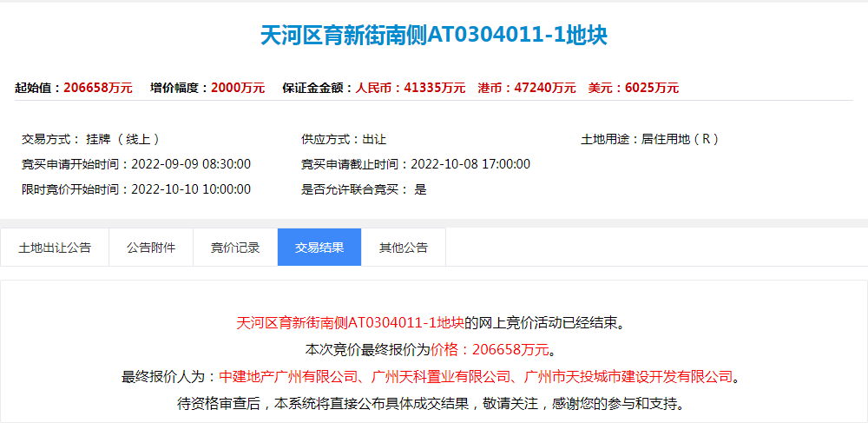Screen dimensions: 868x423
Task: Click the 供应方式：出让 text
Action: 344,139
